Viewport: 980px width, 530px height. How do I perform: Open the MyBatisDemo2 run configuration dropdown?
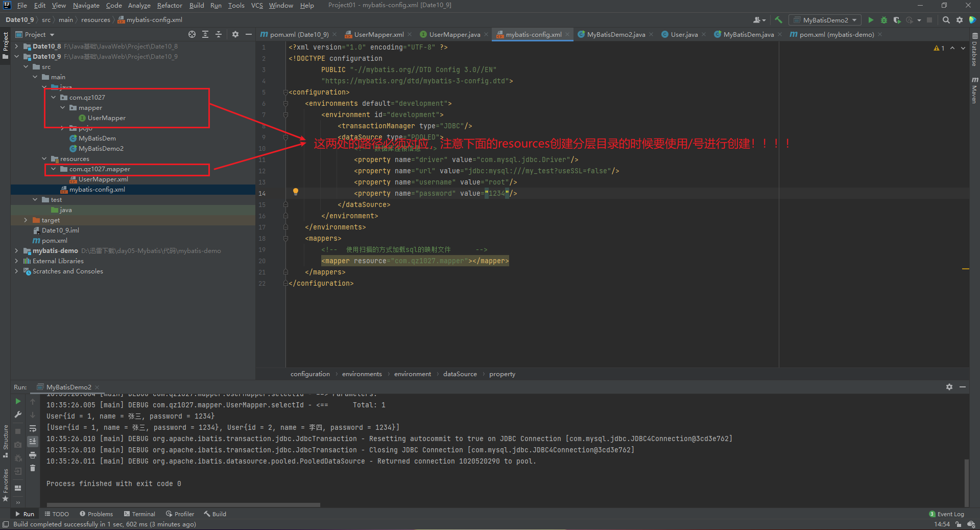pos(825,20)
